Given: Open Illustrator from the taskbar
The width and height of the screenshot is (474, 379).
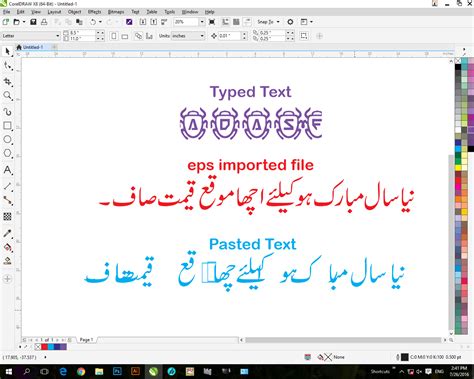Looking at the screenshot, I should point(135,371).
